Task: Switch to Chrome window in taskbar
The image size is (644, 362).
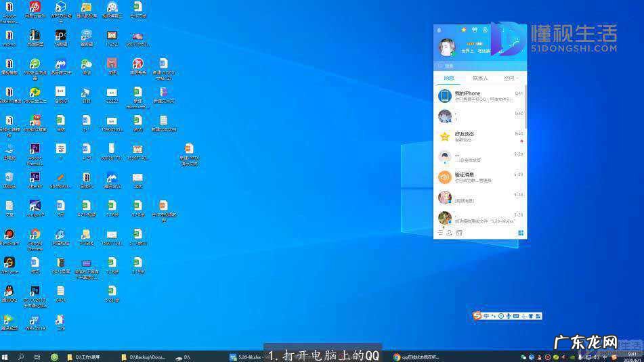Action: (416, 357)
